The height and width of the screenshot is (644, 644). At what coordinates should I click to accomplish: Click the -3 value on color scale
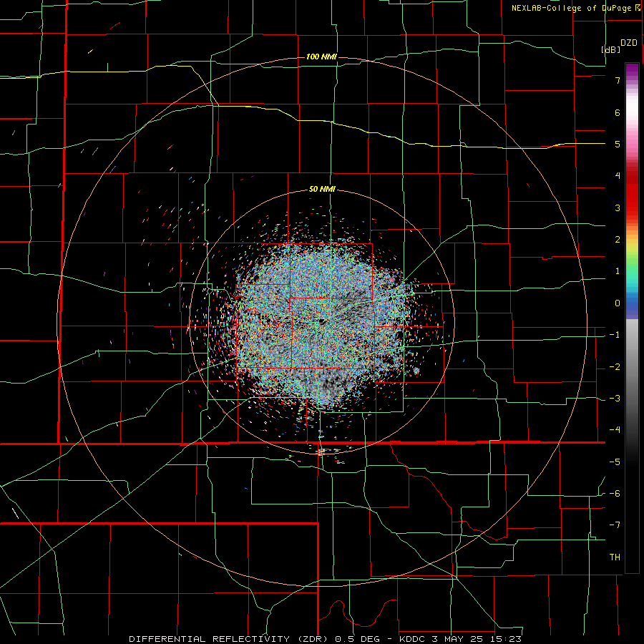[x=615, y=399]
